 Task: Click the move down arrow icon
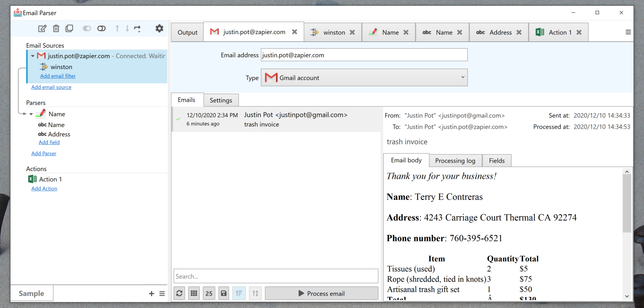(127, 29)
